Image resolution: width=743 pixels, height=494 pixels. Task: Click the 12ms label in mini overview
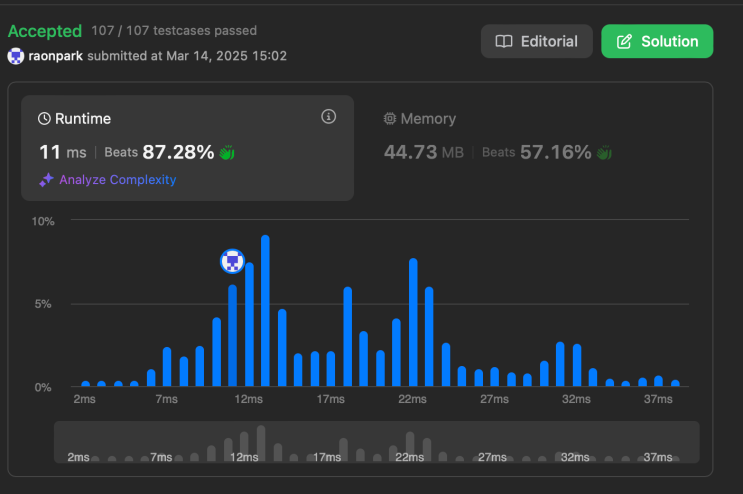tap(244, 457)
